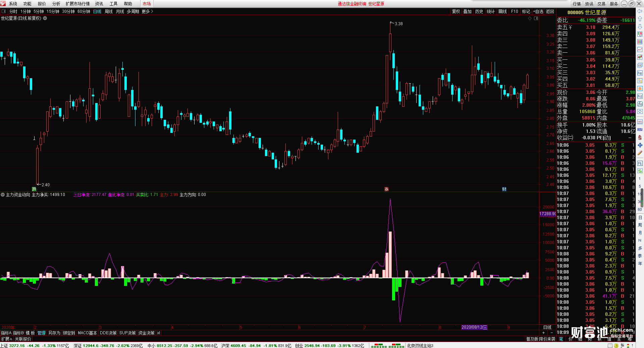Open the 世纪星源 chart title dropdown arrow
This screenshot has height=348, width=644.
(x=45, y=18)
